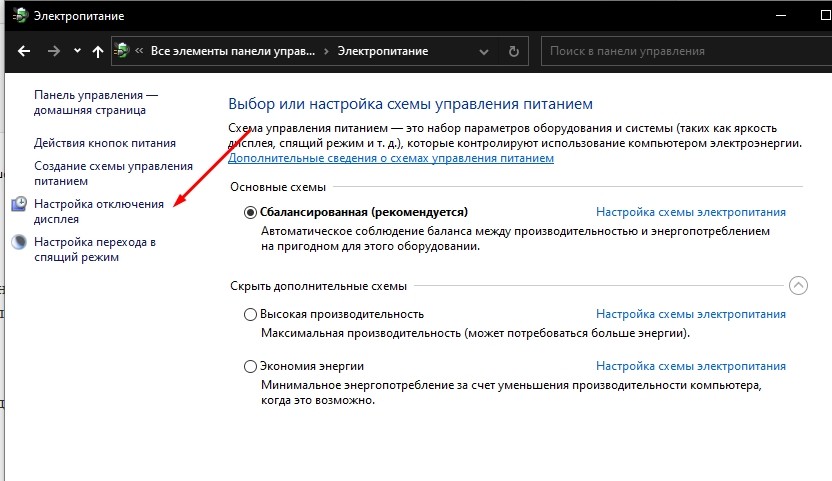Viewport: 832px width, 481px height.
Task: Click the Поиск в панели управления search field
Action: click(680, 51)
